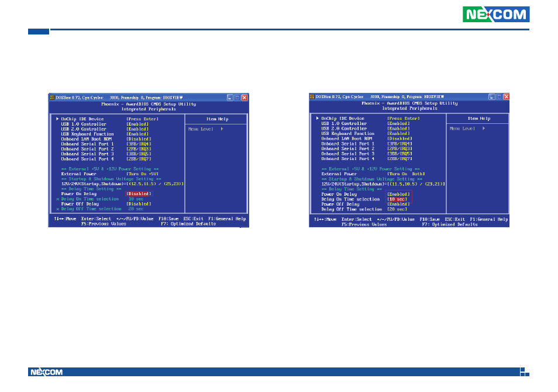Toggle the highlighted Power On Delay [Disabled] value

139,194
